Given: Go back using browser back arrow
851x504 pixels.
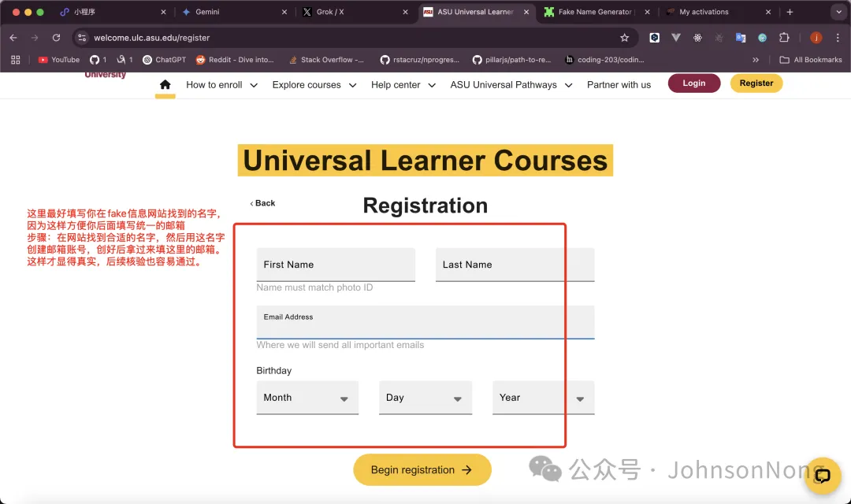Looking at the screenshot, I should (13, 38).
